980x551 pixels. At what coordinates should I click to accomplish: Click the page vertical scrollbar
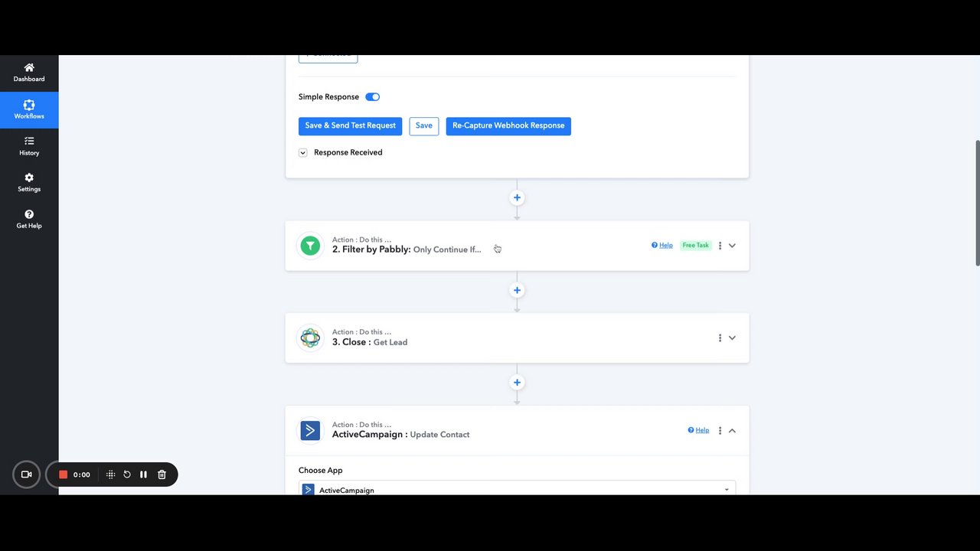(x=977, y=203)
